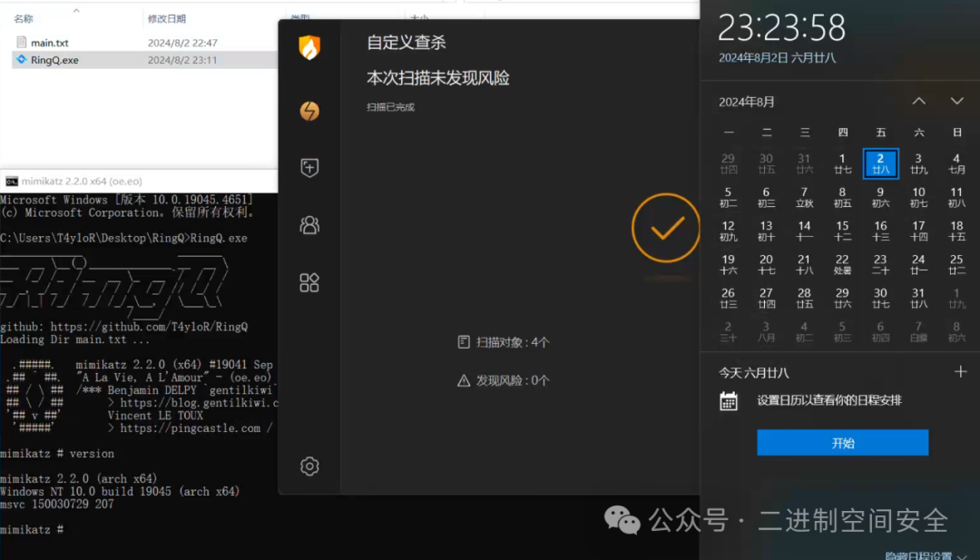Select August 31 in calendar
Image resolution: width=980 pixels, height=560 pixels.
coord(918,298)
